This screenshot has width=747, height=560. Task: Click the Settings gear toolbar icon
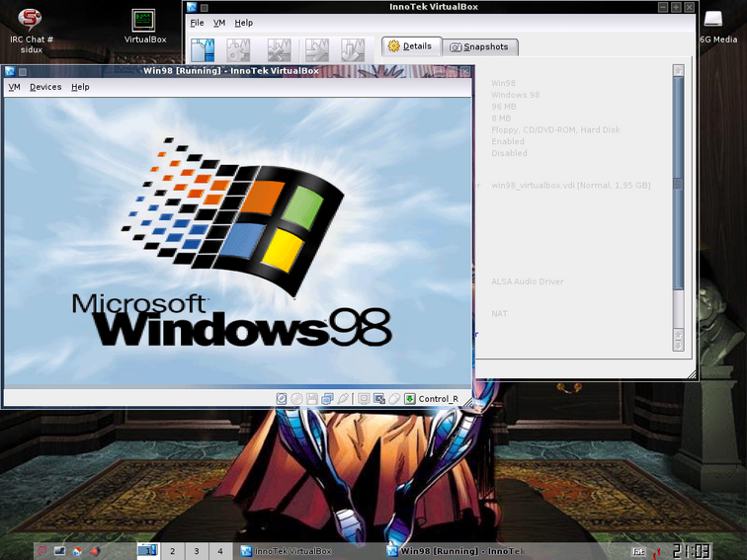coord(238,49)
